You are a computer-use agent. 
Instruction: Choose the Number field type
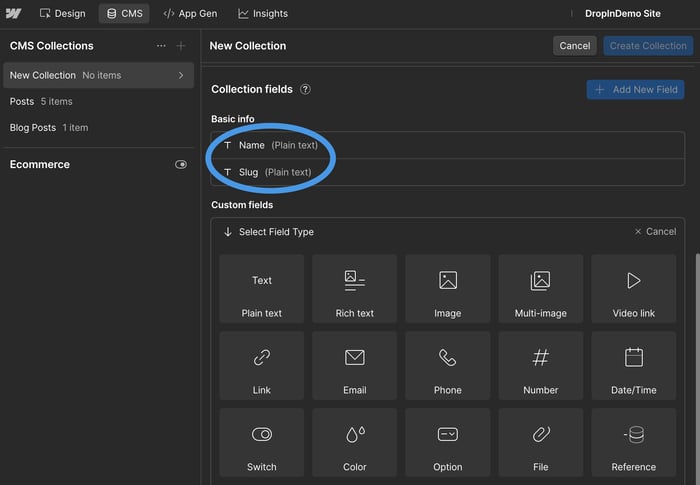(x=541, y=366)
